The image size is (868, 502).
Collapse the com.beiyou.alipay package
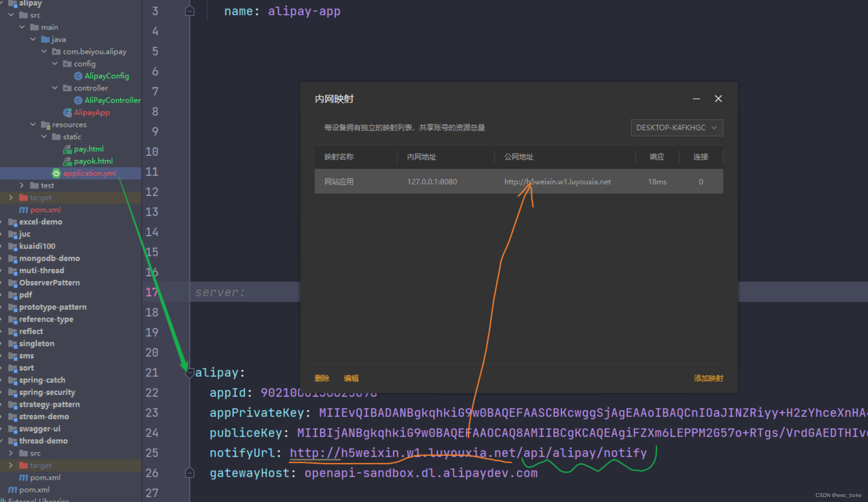coord(44,51)
